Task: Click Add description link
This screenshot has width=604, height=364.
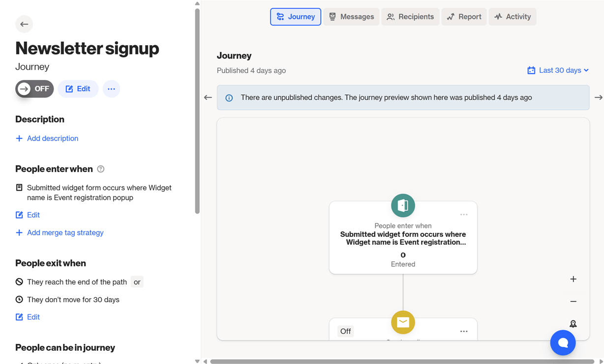Action: click(x=47, y=139)
